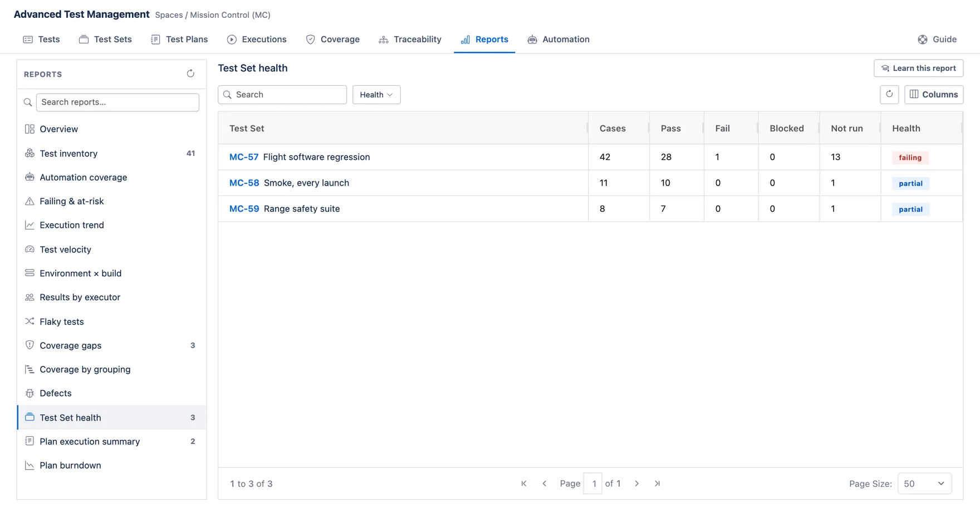This screenshot has height=508, width=980.
Task: Refresh the Reports sidebar list
Action: coord(190,74)
